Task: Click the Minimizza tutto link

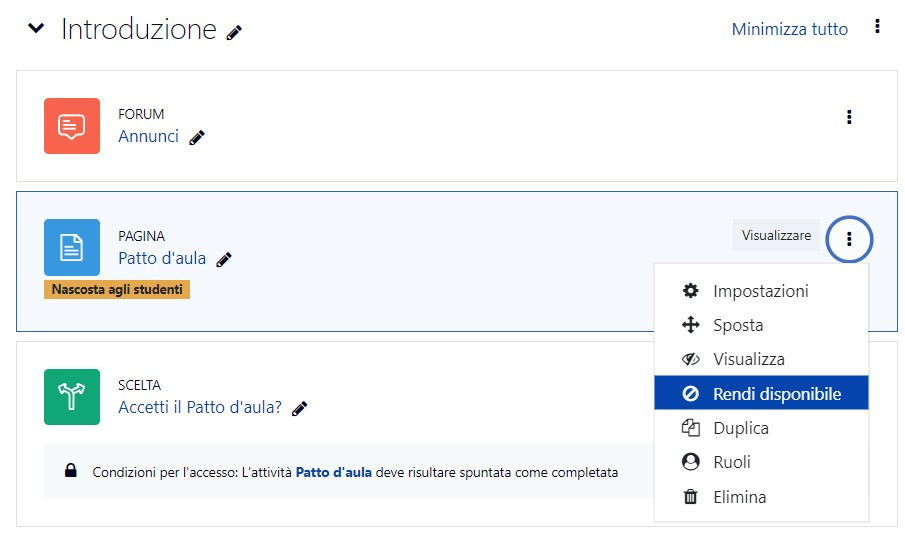Action: 790,29
